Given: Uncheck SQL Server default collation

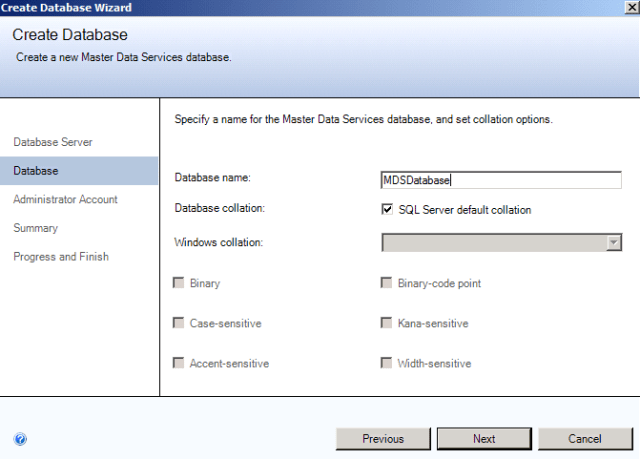Looking at the screenshot, I should point(387,209).
